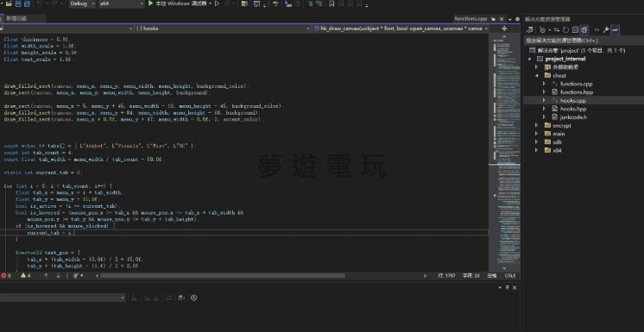The image size is (644, 332).
Task: Open window position menu of bottom panel
Action: 500,288
